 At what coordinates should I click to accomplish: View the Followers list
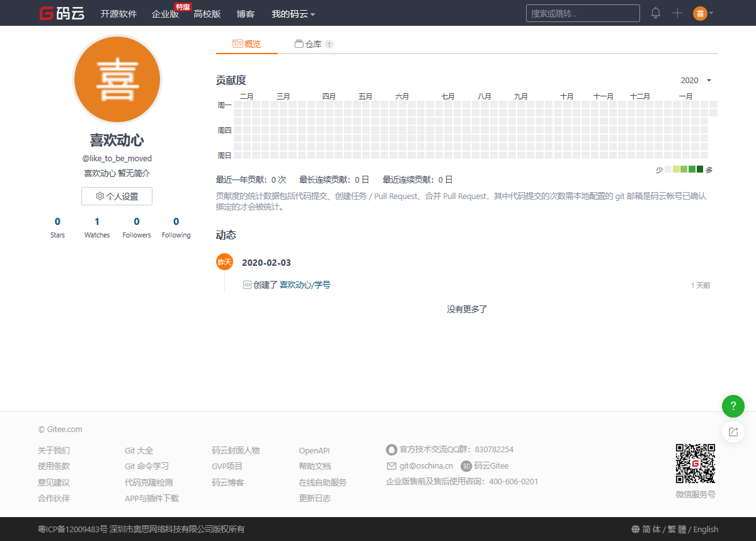point(137,227)
